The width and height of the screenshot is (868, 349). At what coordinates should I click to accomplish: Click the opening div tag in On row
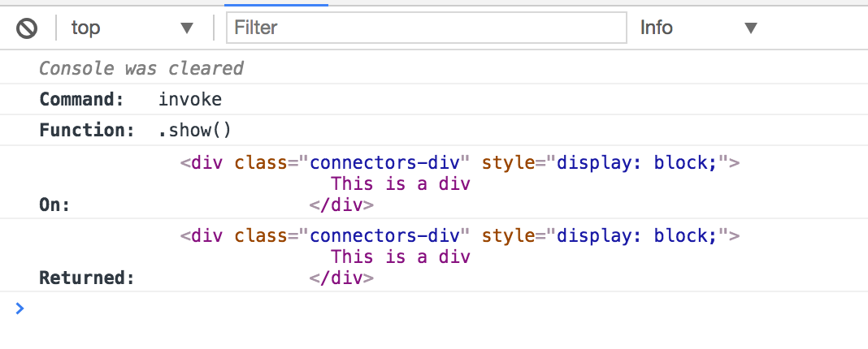[460, 162]
